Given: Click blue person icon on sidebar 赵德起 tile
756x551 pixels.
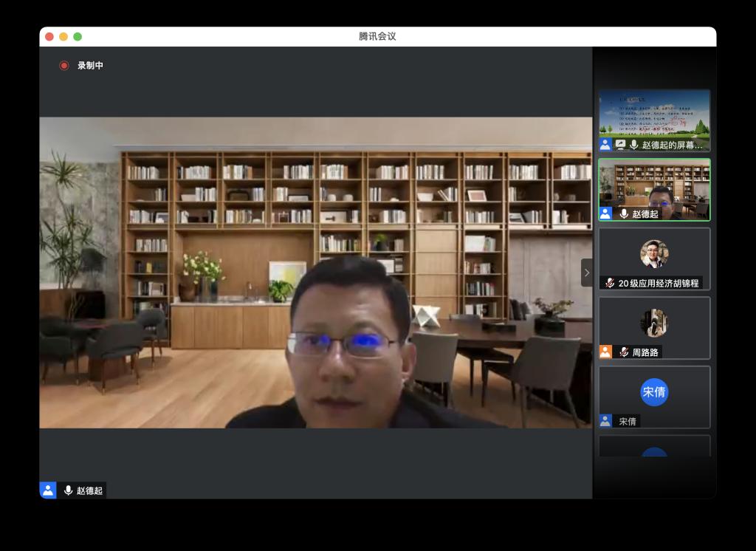Looking at the screenshot, I should pos(605,213).
